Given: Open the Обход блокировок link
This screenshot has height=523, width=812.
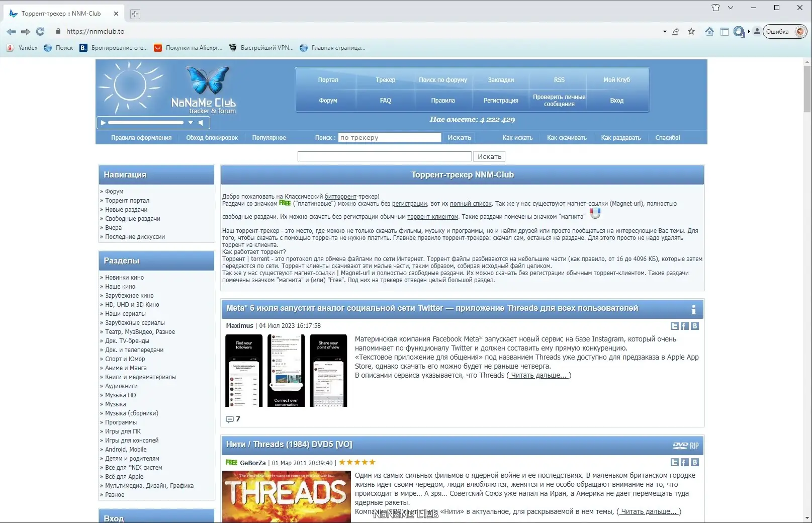Looking at the screenshot, I should click(x=212, y=138).
